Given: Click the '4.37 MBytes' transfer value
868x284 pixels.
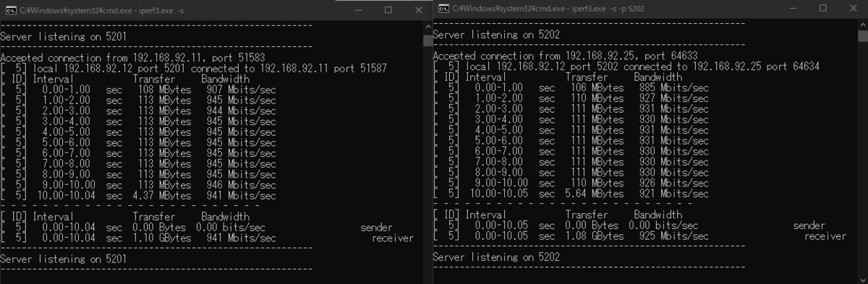Looking at the screenshot, I should [x=161, y=195].
